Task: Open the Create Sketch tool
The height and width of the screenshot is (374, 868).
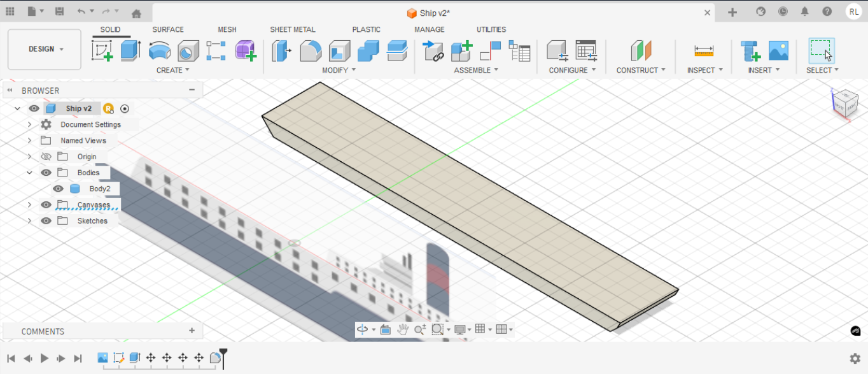Action: [102, 49]
